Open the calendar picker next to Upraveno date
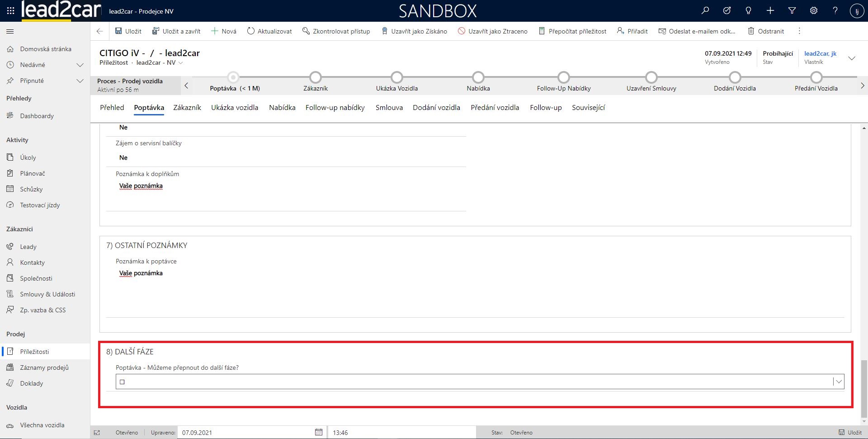The image size is (868, 439). pyautogui.click(x=319, y=432)
